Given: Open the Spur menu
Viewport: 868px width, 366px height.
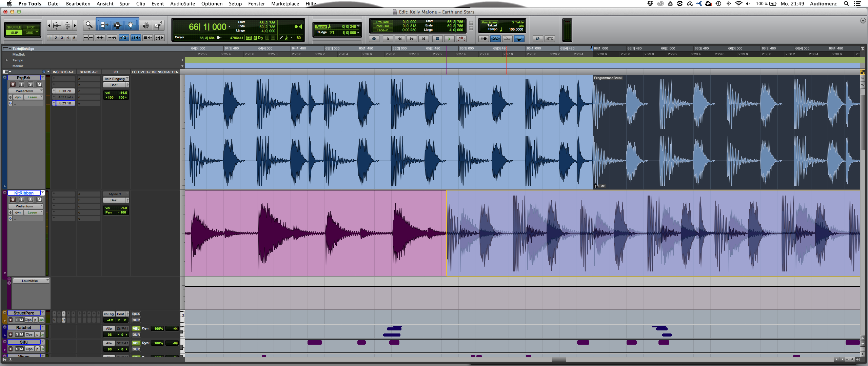Looking at the screenshot, I should tap(125, 4).
